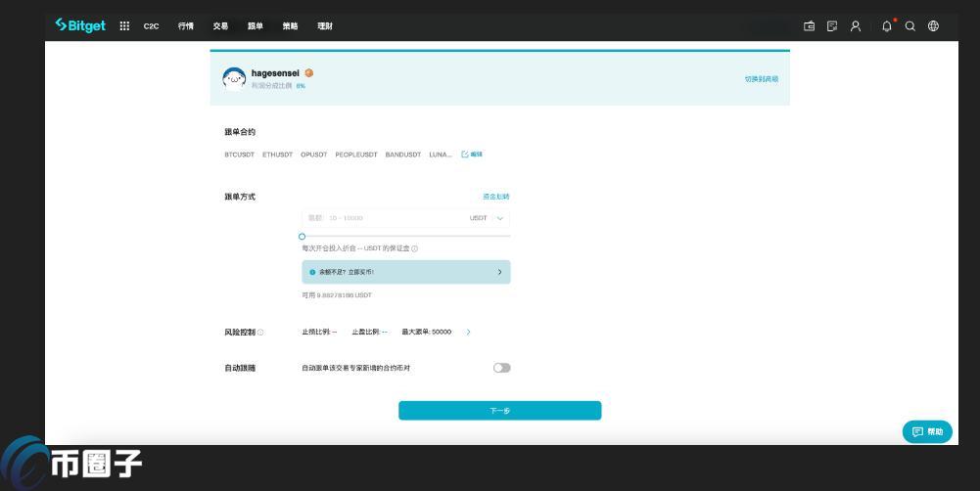Click the truncated LUNA... contract

[x=441, y=155]
